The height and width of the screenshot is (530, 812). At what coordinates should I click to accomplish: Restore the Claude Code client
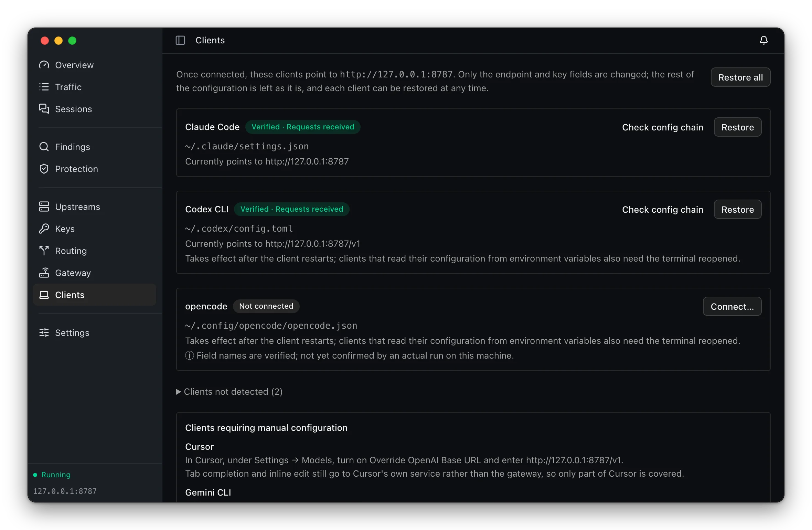pos(738,127)
